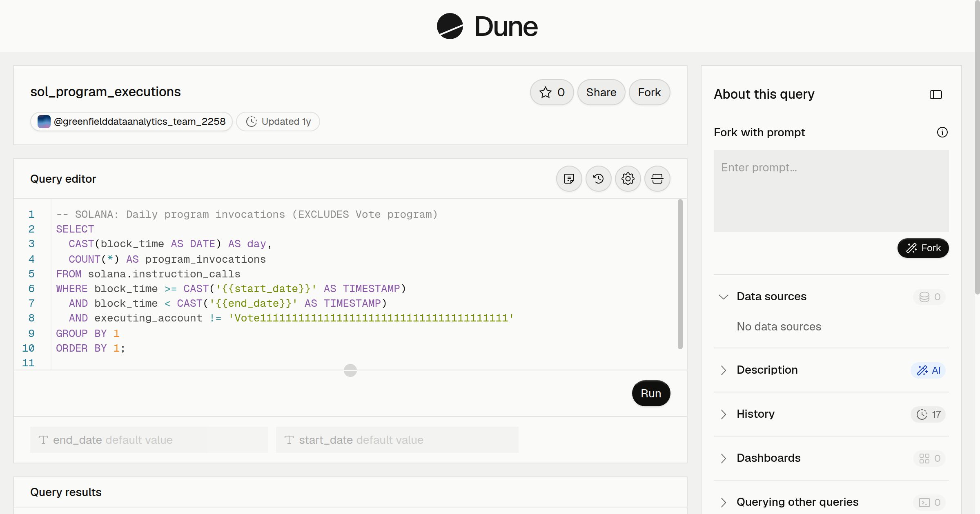Click 'program_invocations' alias on line 4
The image size is (980, 514).
pyautogui.click(x=205, y=259)
